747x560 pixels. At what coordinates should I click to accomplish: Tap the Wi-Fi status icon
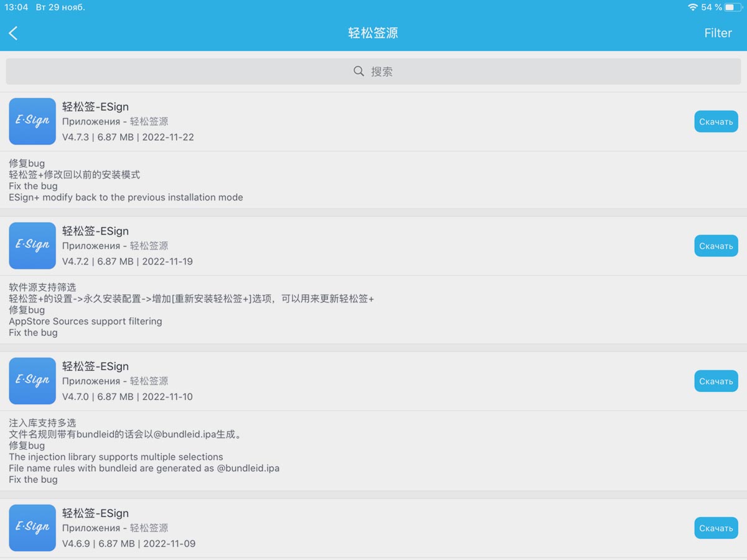click(x=693, y=7)
